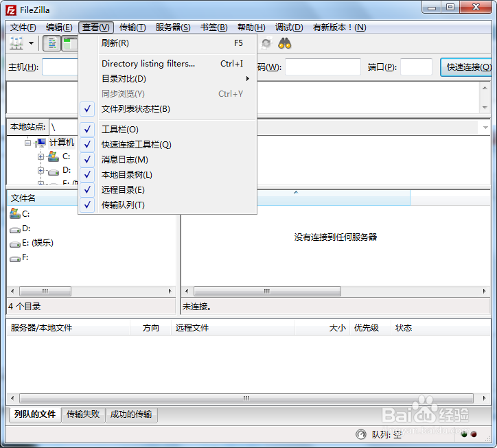Click local file list horizontal scrollbar thumb

(x=45, y=291)
